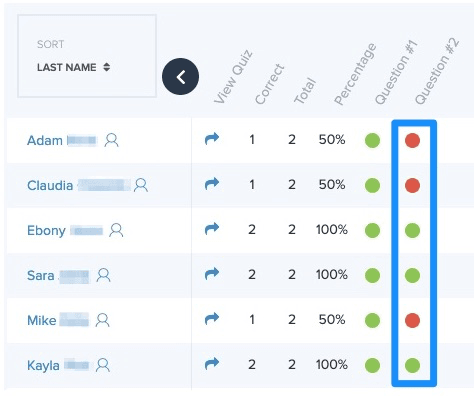Image resolution: width=474 pixels, height=396 pixels.
Task: Click Ebony's green Question #1 dot
Action: pyautogui.click(x=372, y=230)
